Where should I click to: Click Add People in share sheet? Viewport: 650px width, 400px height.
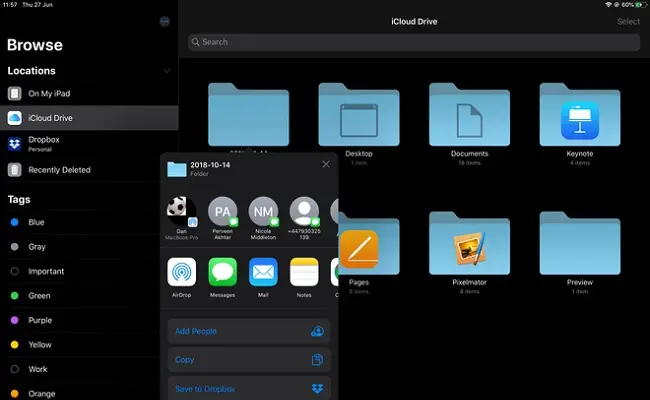coord(249,331)
